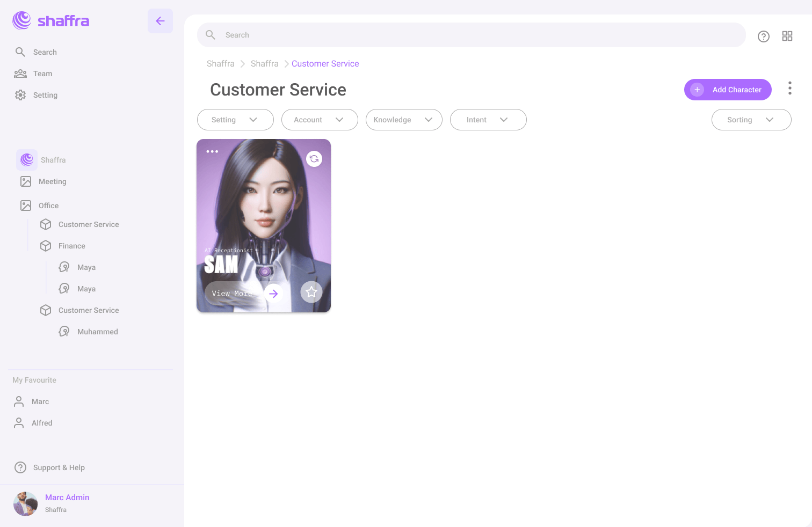Screen dimensions: 812x527
Task: Open vertical kebab menu beside Add Character
Action: coord(789,89)
